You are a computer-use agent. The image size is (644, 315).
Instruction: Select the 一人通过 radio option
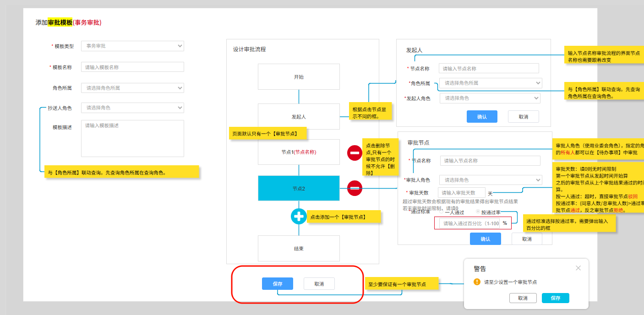pyautogui.click(x=442, y=212)
